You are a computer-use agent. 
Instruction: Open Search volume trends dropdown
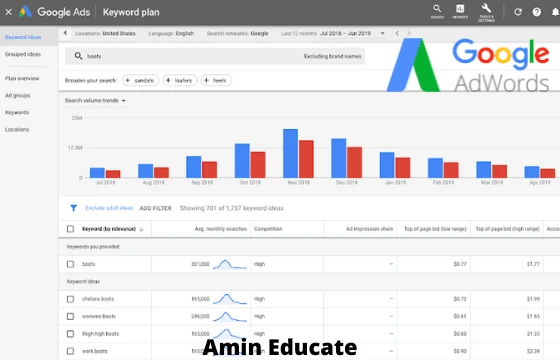pos(95,100)
